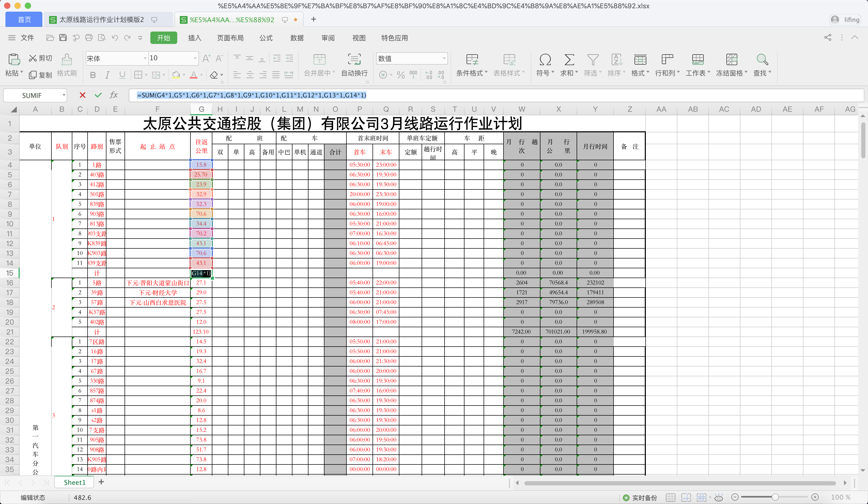Cancel formula entry with red X

click(x=82, y=95)
